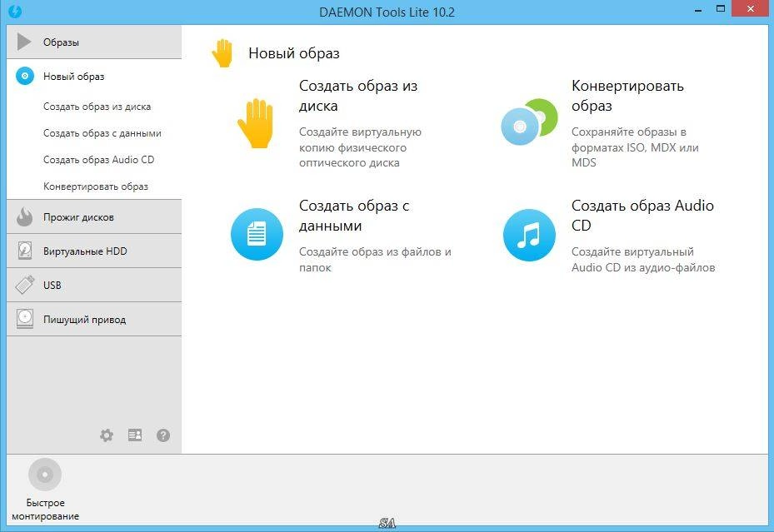Close the DAEMON Tools Lite window

751,9
